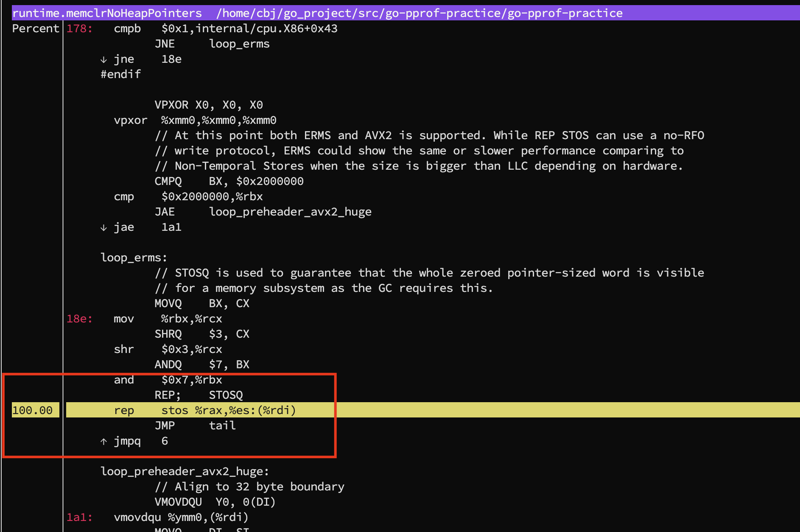This screenshot has height=532, width=800.
Task: Click the vmovdqu %ymm0,(%rdi) instruction
Action: [x=181, y=517]
